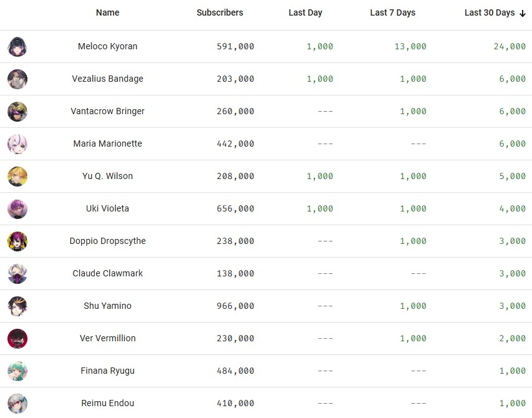
Task: Click Finana Ryugu's green-haired avatar
Action: [x=17, y=371]
